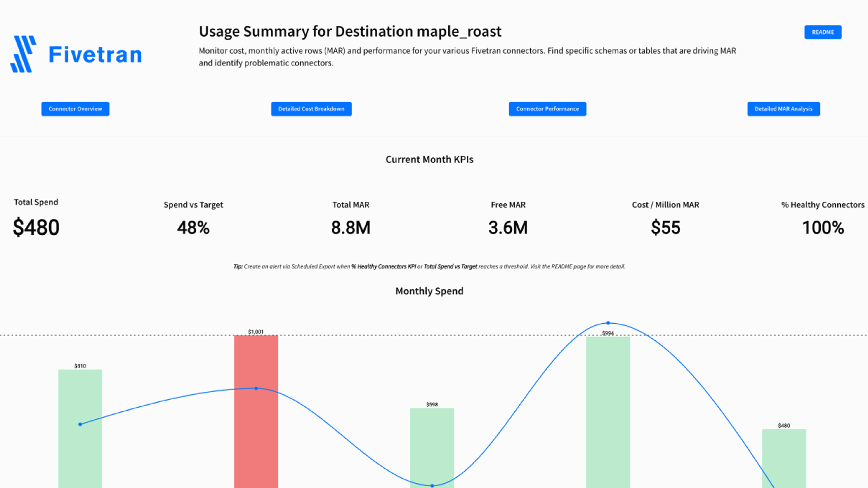The width and height of the screenshot is (868, 488).
Task: Click the Usage Summary for Destination maple_roast title
Action: coord(350,31)
